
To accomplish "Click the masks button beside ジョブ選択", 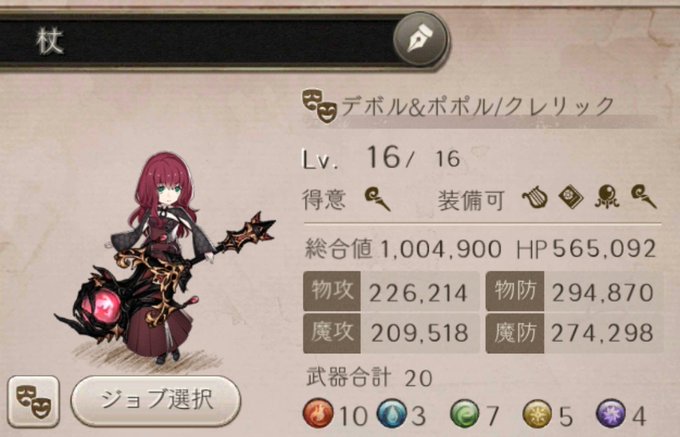I will pyautogui.click(x=33, y=401).
